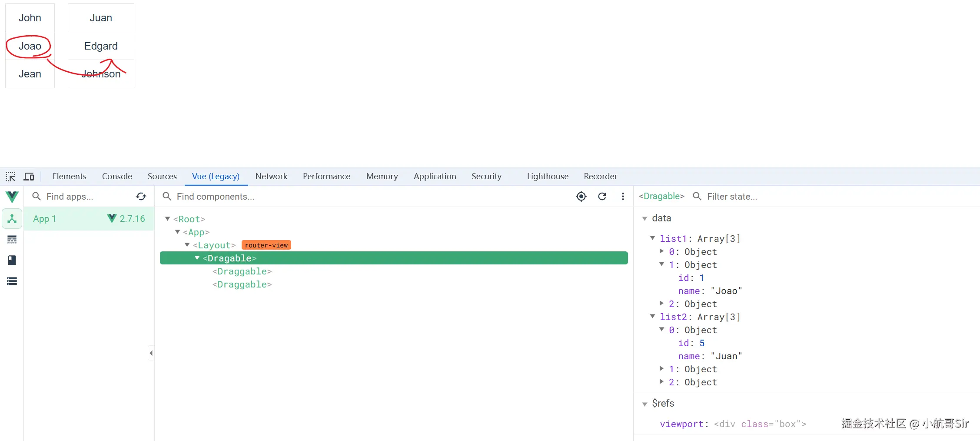
Task: Expand list1 item 0 Object
Action: (x=661, y=251)
